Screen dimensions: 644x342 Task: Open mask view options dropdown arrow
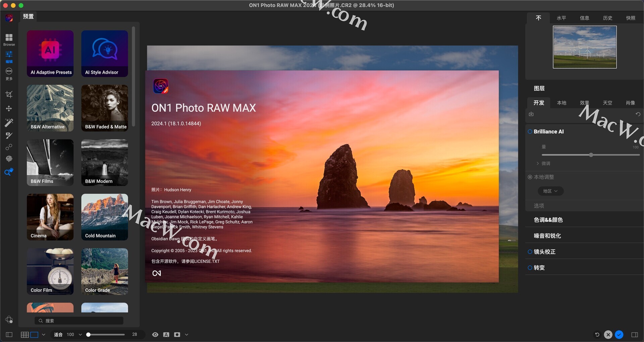point(186,335)
